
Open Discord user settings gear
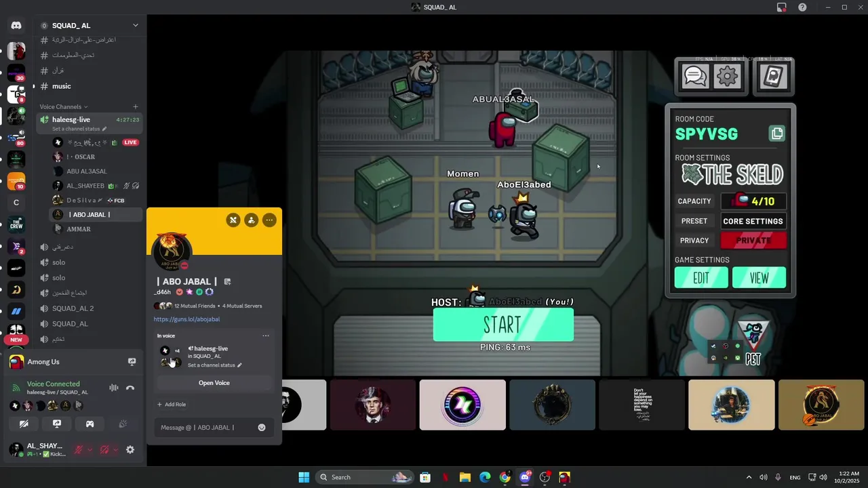(130, 449)
